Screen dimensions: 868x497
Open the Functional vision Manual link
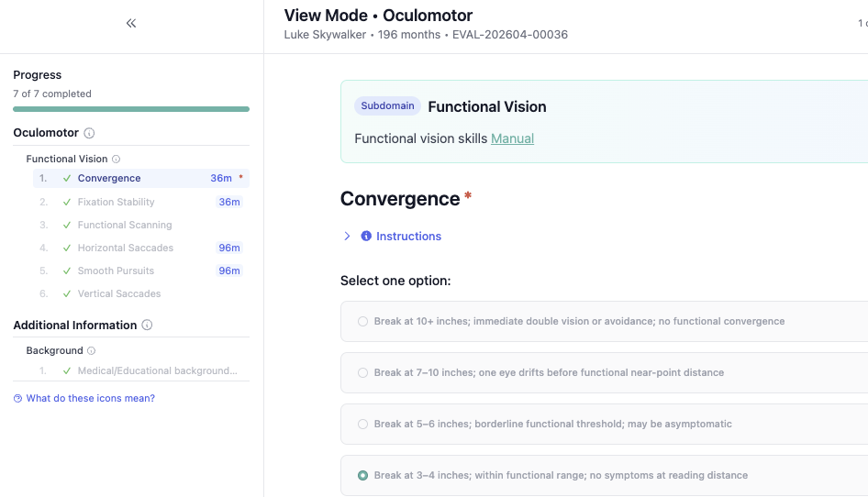coord(512,138)
